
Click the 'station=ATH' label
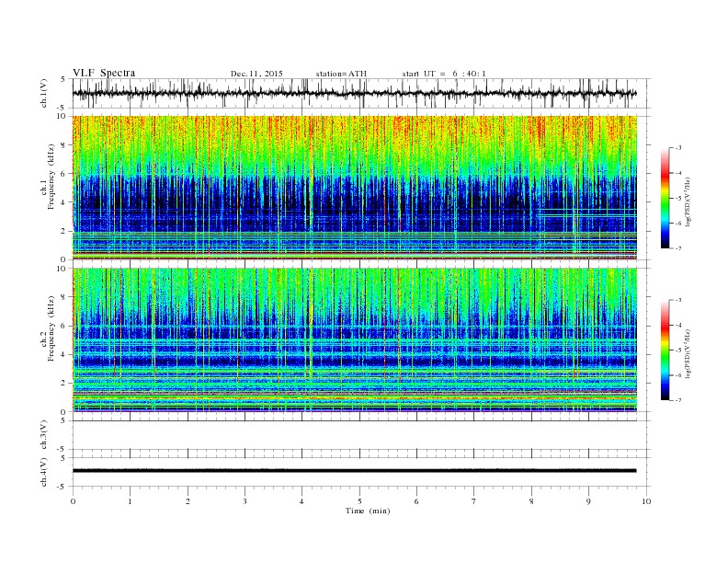[x=341, y=74]
